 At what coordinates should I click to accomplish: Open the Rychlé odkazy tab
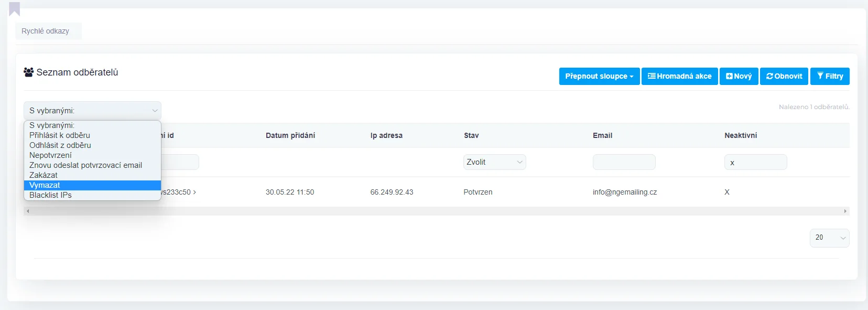[46, 31]
